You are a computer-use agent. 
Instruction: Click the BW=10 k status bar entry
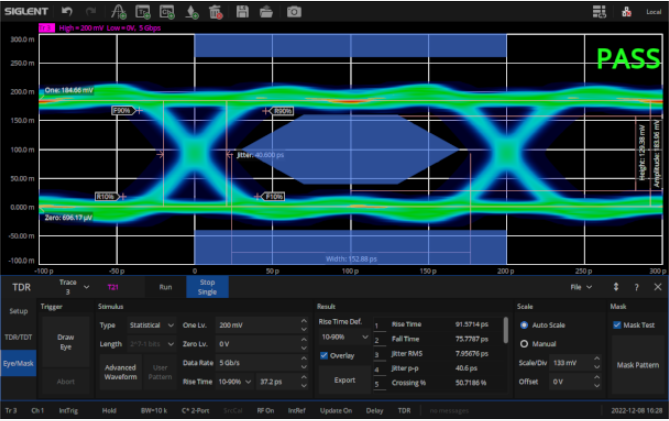tap(154, 410)
